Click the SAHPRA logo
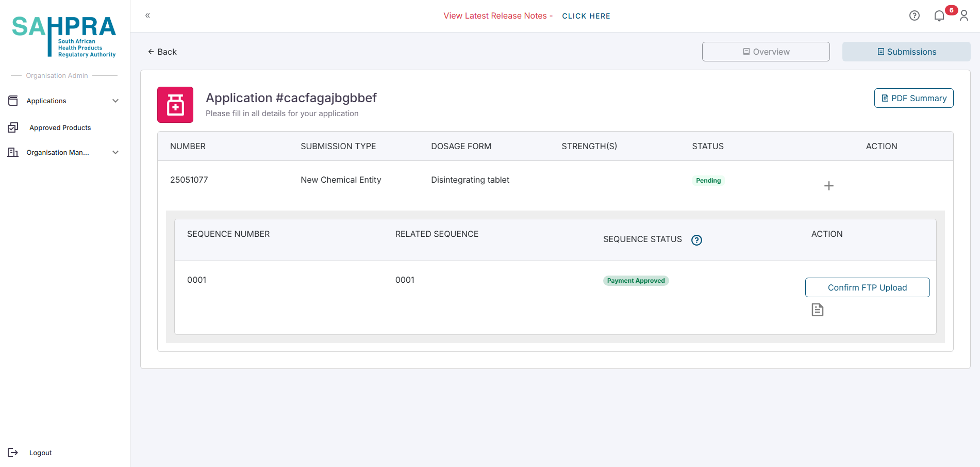 coord(64,36)
